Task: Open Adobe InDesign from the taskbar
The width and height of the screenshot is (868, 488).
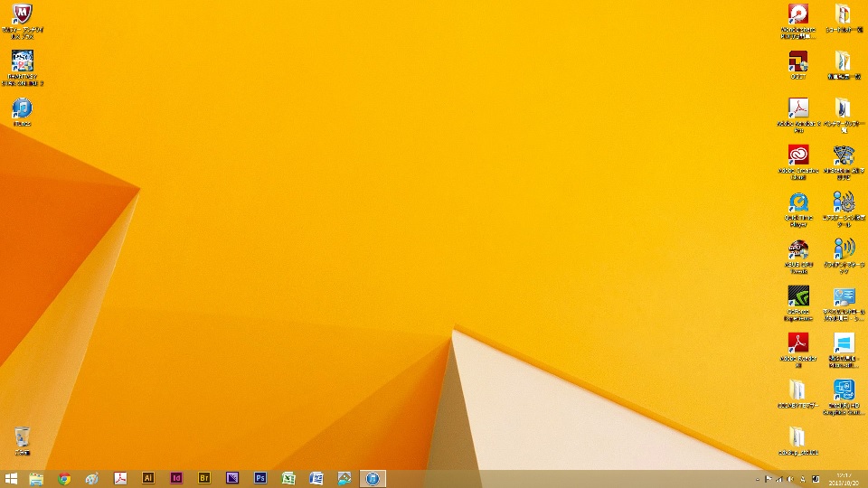Action: pyautogui.click(x=176, y=478)
